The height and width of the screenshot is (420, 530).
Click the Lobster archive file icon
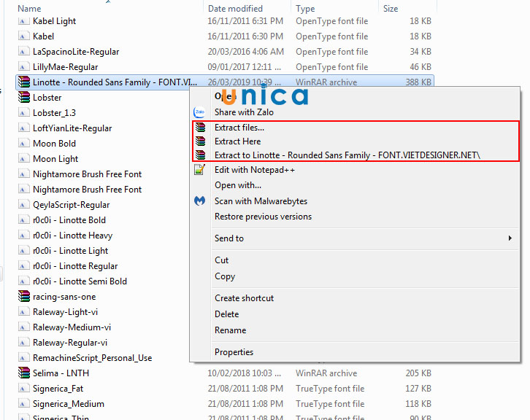[24, 98]
